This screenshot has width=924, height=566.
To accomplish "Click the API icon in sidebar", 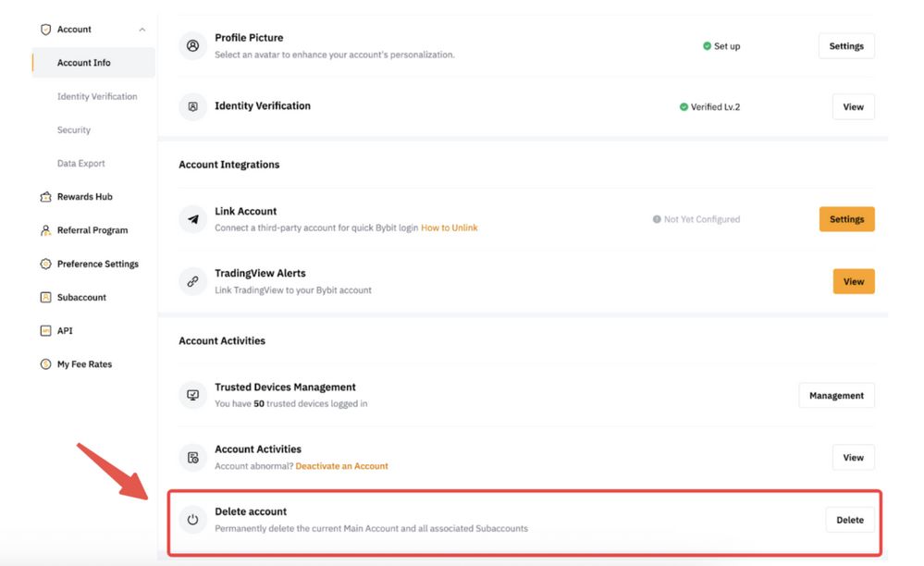I will [45, 331].
